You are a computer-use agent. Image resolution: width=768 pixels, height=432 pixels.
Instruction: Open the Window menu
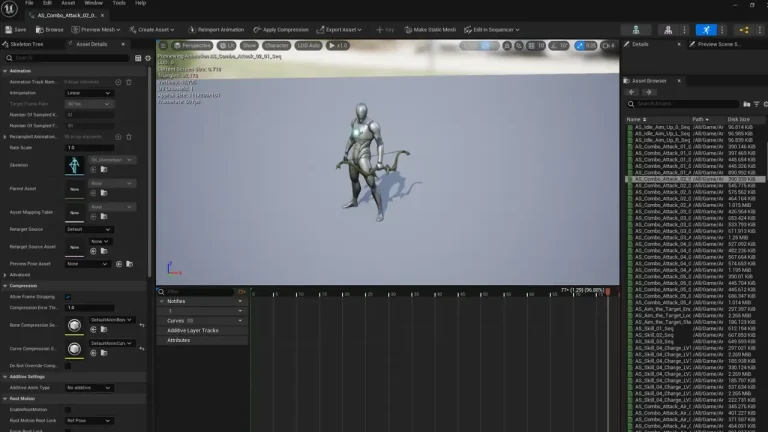point(94,3)
